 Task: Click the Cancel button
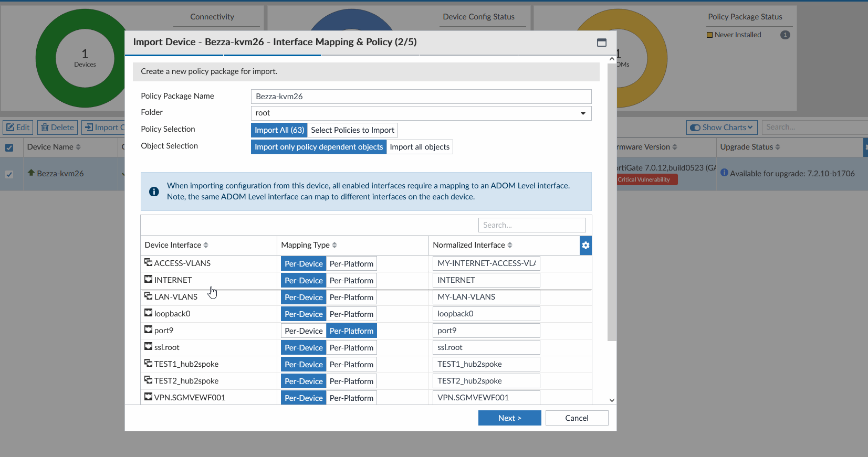coord(577,418)
